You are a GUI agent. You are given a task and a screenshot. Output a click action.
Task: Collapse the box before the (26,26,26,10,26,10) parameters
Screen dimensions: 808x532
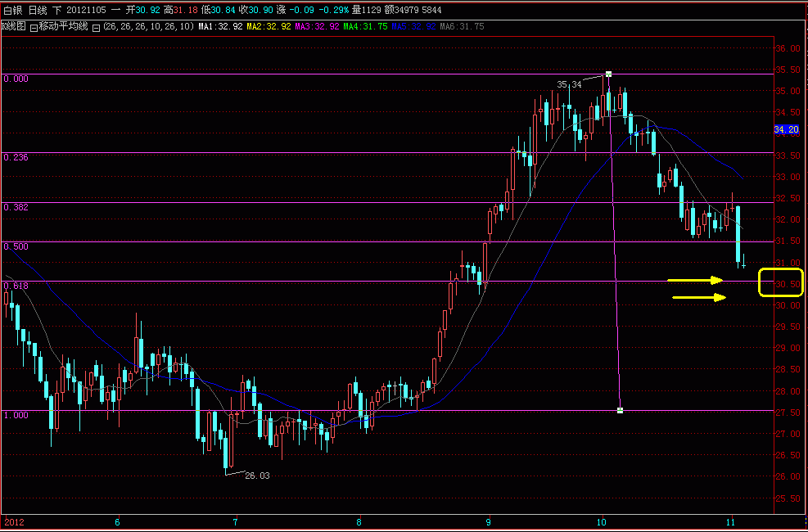(96, 29)
